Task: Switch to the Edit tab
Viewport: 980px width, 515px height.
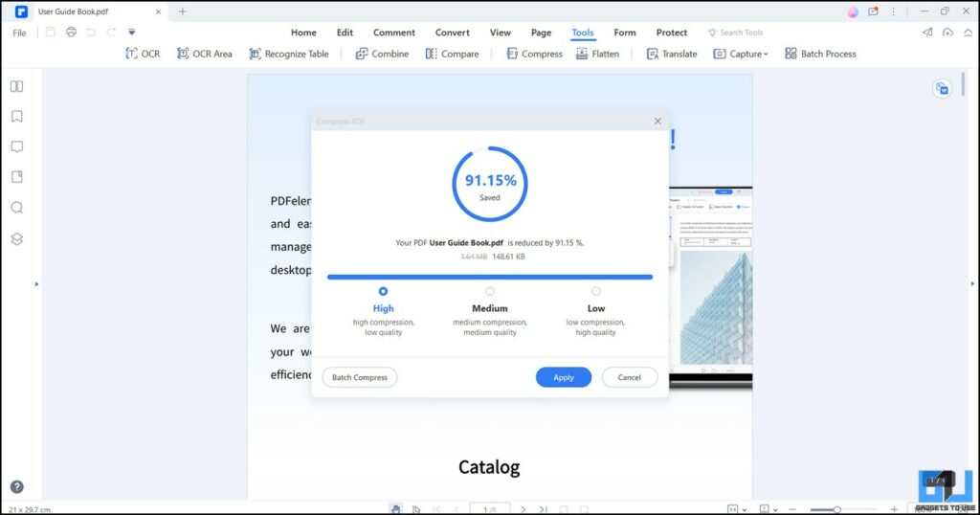Action: click(x=345, y=33)
